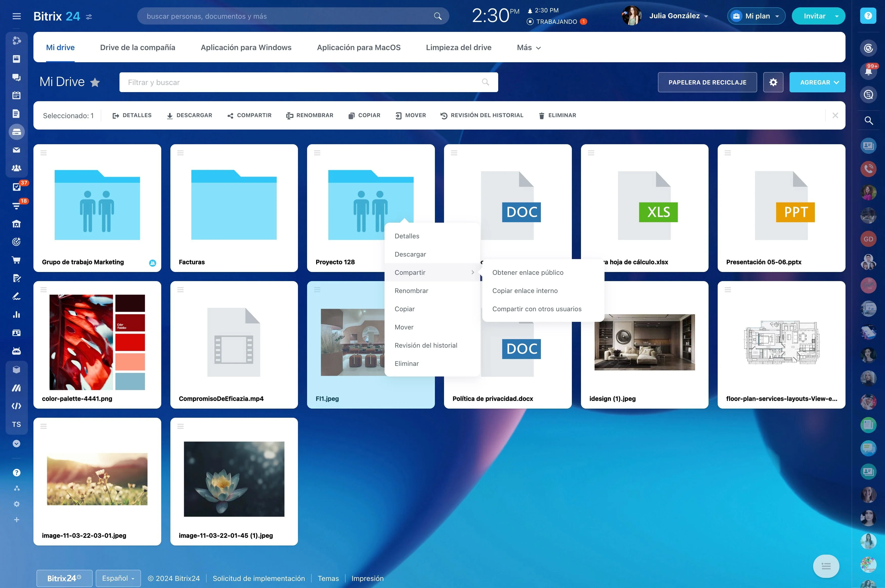Open the Mail envelope sidebar icon
Screen dimensions: 885x588
(16, 150)
